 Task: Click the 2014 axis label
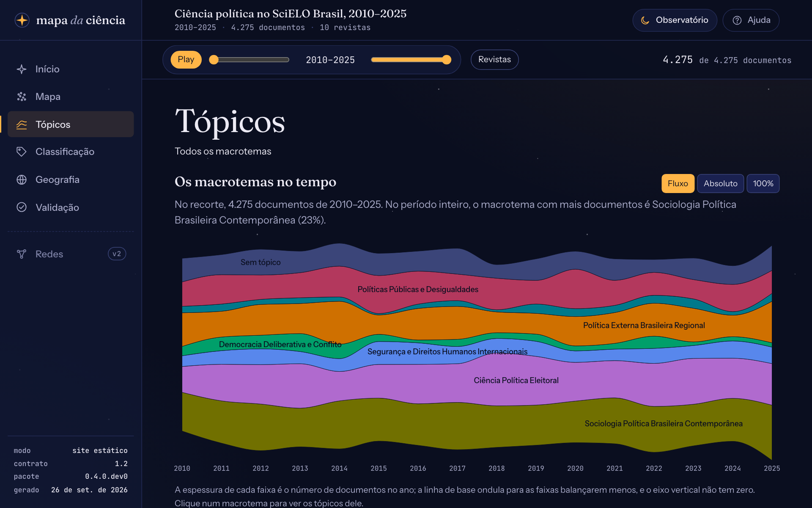(x=339, y=468)
